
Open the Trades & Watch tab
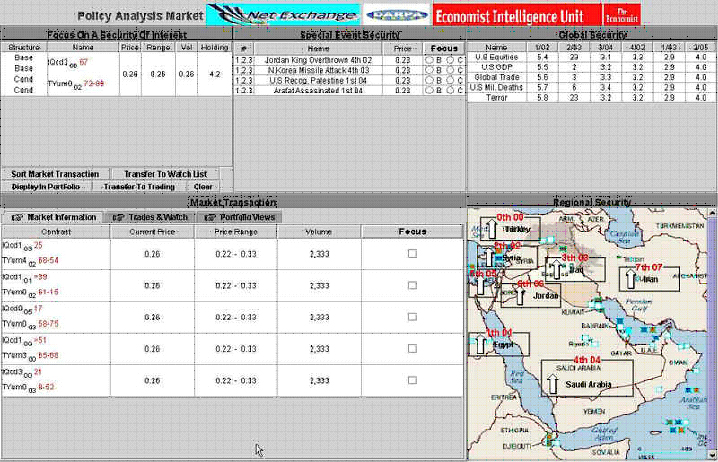150,217
